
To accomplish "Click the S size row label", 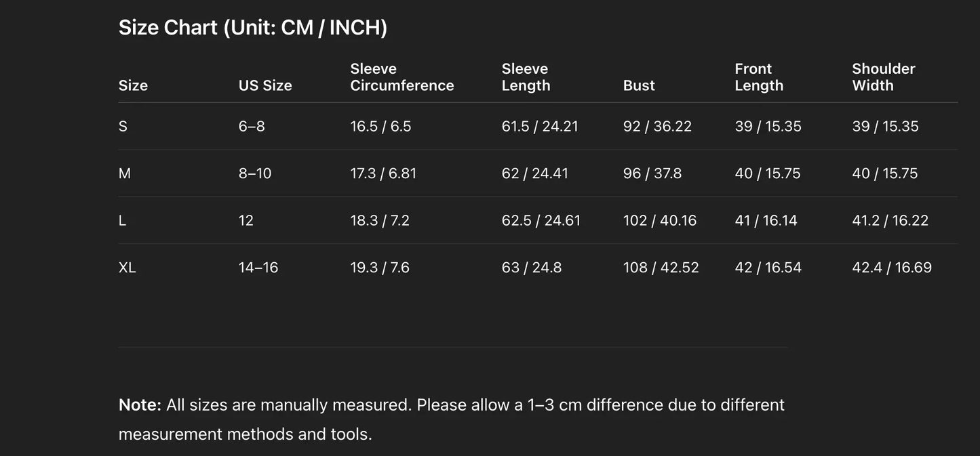I will [x=123, y=126].
